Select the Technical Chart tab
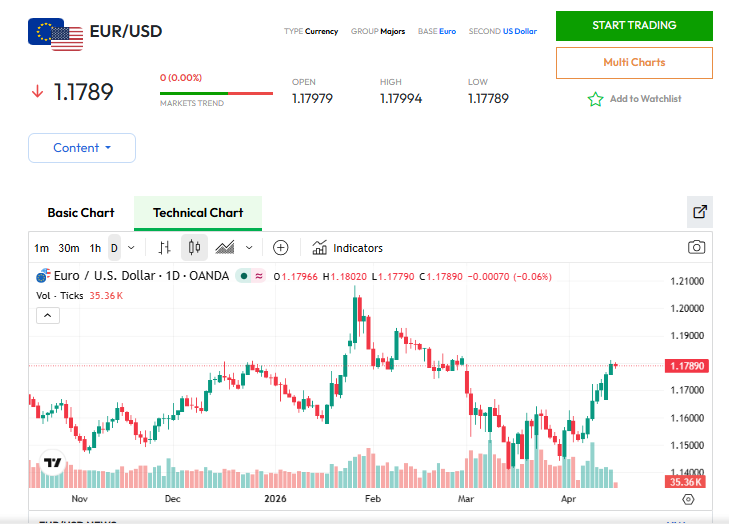The height and width of the screenshot is (528, 729). (198, 213)
